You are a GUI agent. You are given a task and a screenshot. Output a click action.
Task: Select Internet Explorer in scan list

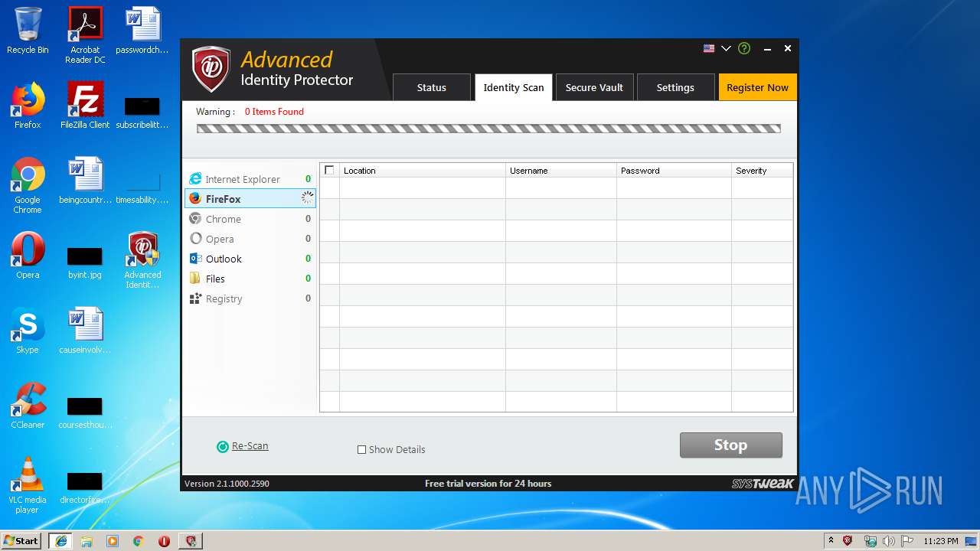(250, 179)
